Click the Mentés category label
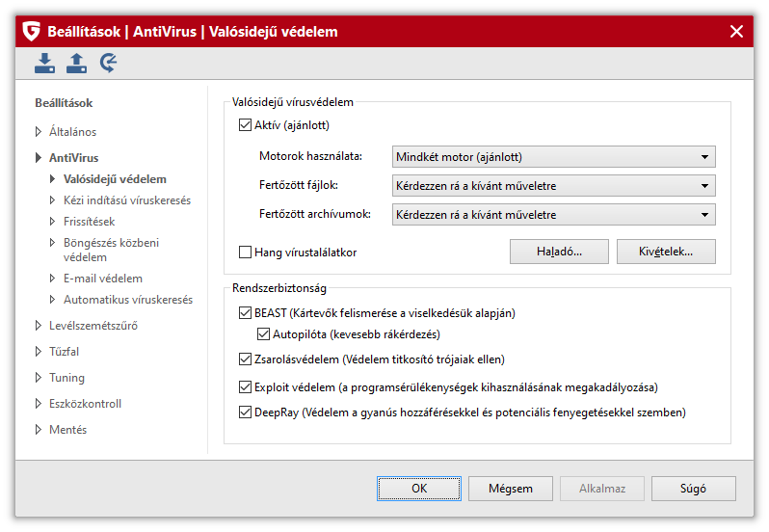This screenshot has width=769, height=532. [x=67, y=429]
